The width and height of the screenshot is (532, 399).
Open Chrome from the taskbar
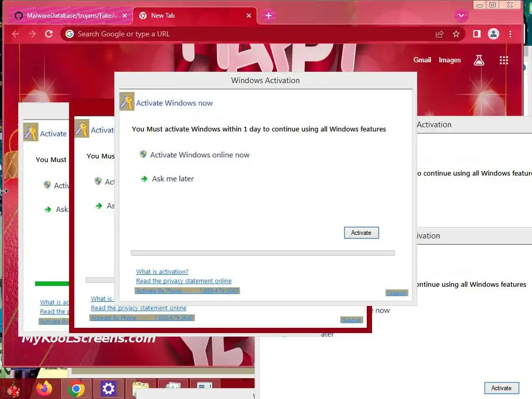click(76, 389)
